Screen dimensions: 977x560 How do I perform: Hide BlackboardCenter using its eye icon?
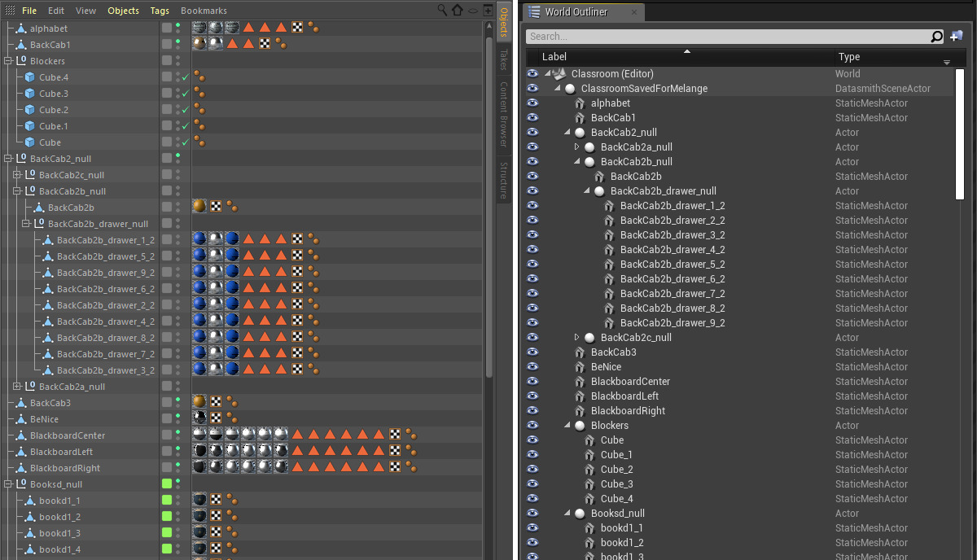532,382
